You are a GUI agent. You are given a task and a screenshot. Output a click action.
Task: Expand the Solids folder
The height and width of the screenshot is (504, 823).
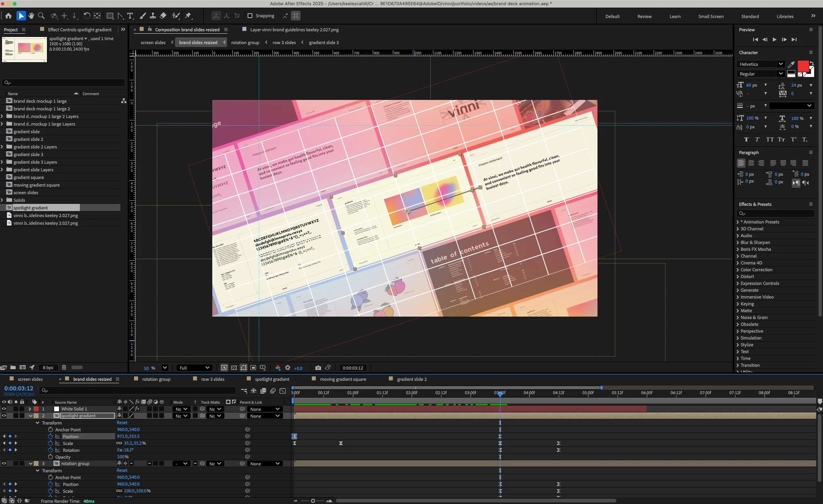2,200
